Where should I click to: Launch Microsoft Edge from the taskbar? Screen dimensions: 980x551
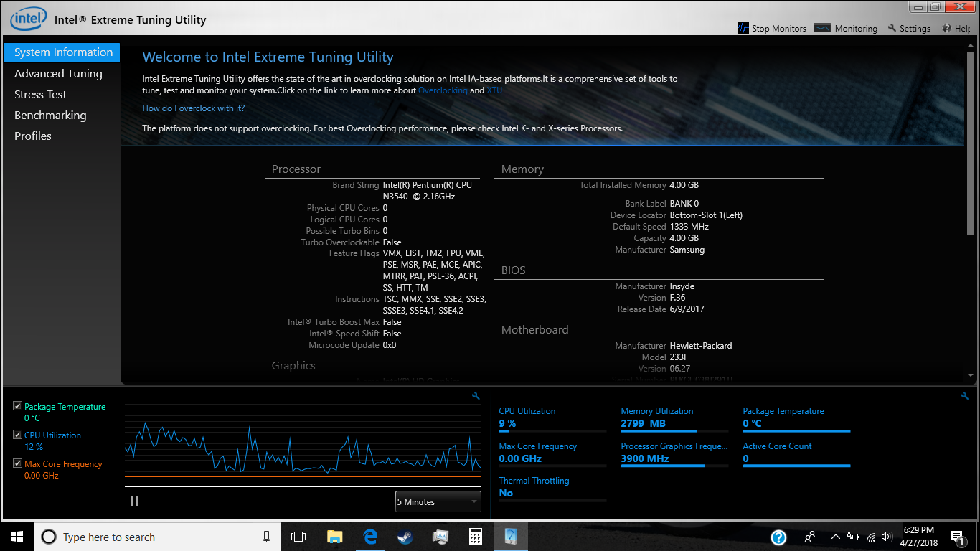pos(370,537)
